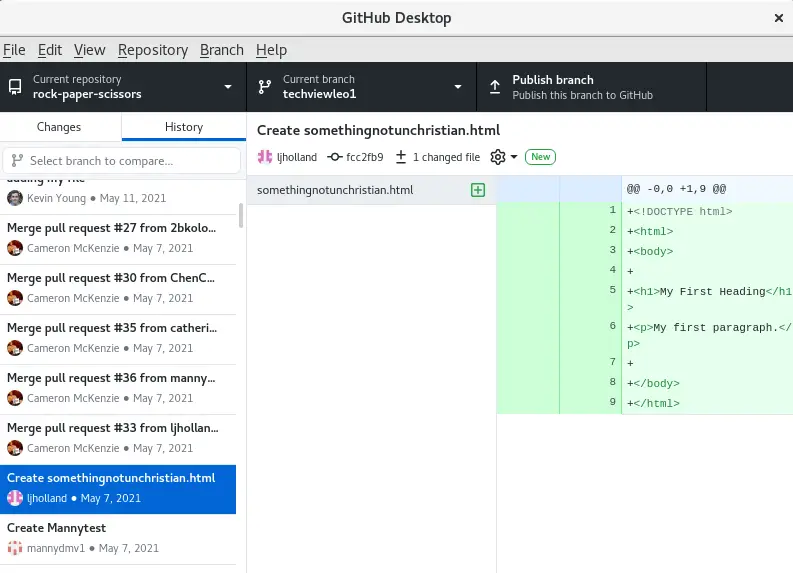Viewport: 793px width, 573px height.
Task: Select the Merge pull request #30 commit
Action: [118, 289]
